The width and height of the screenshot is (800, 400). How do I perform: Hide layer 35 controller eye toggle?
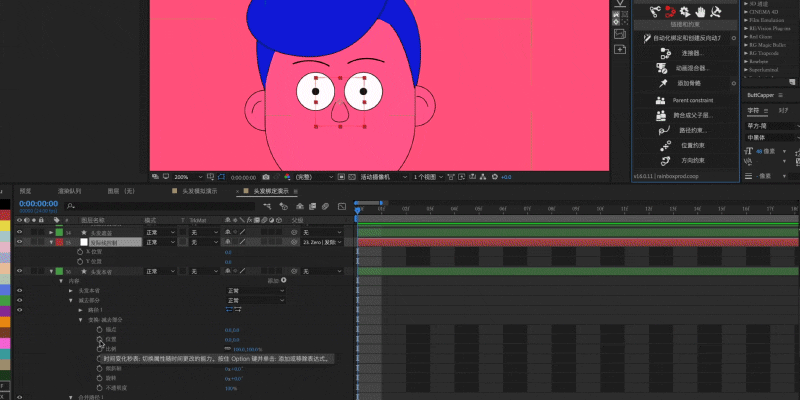20,242
